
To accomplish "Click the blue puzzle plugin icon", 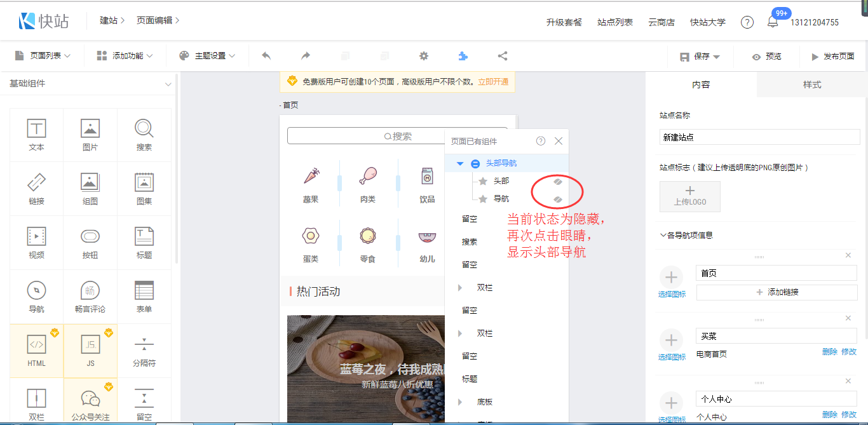I will 463,56.
